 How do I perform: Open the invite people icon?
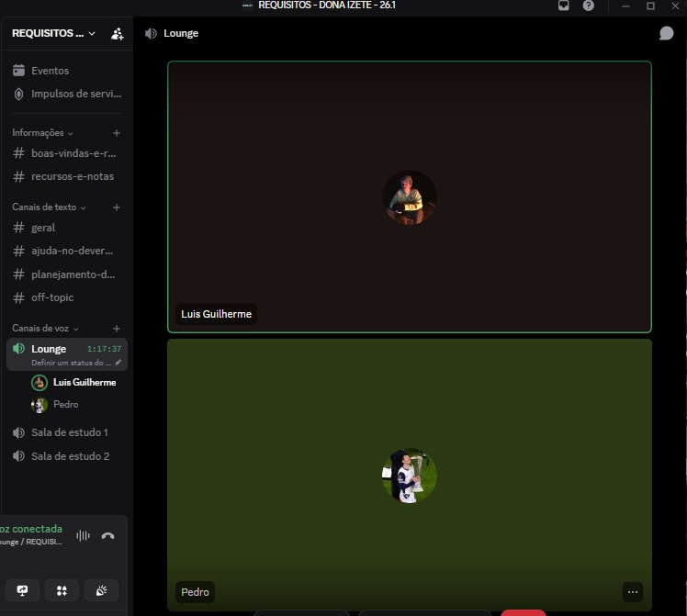[x=117, y=34]
